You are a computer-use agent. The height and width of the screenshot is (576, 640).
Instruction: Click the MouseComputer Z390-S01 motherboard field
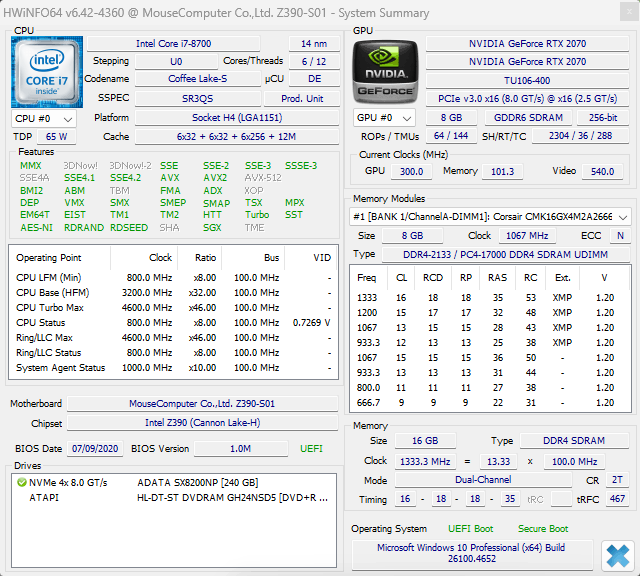click(x=202, y=404)
